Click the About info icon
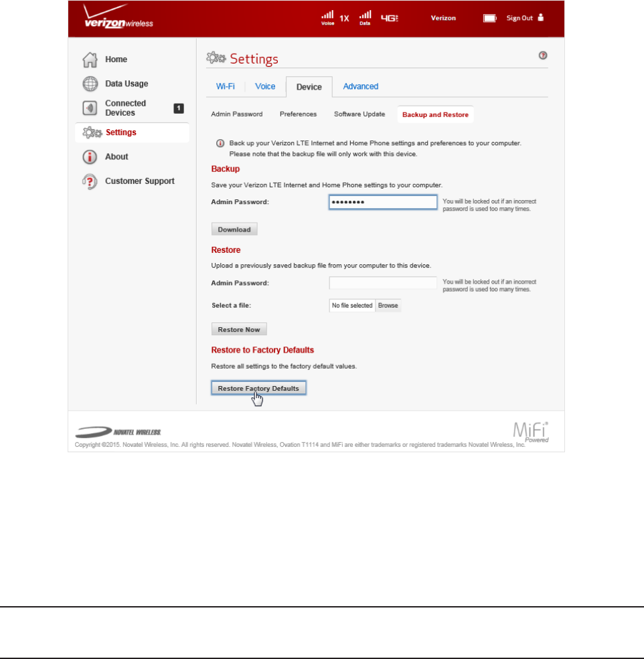Image resolution: width=644 pixels, height=659 pixels. (90, 157)
